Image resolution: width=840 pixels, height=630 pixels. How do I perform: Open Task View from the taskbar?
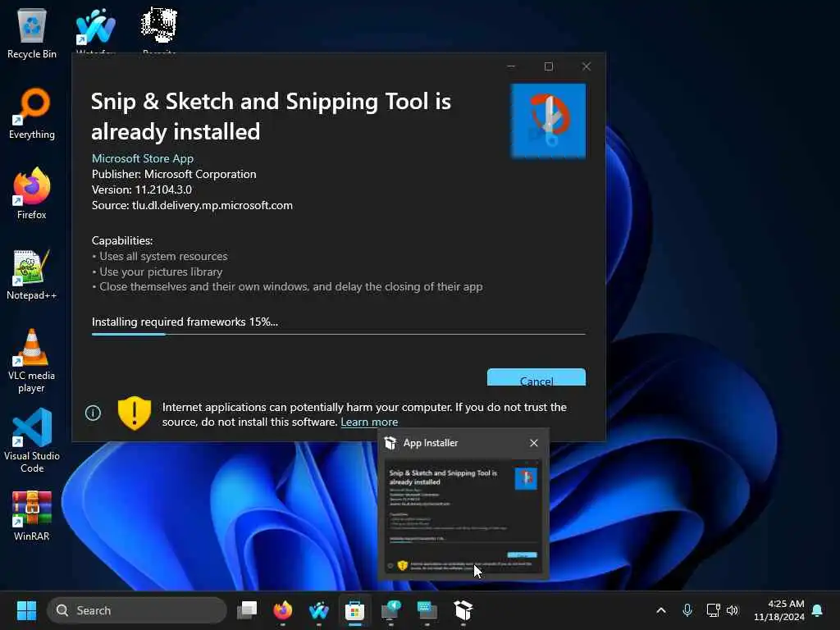click(x=247, y=610)
